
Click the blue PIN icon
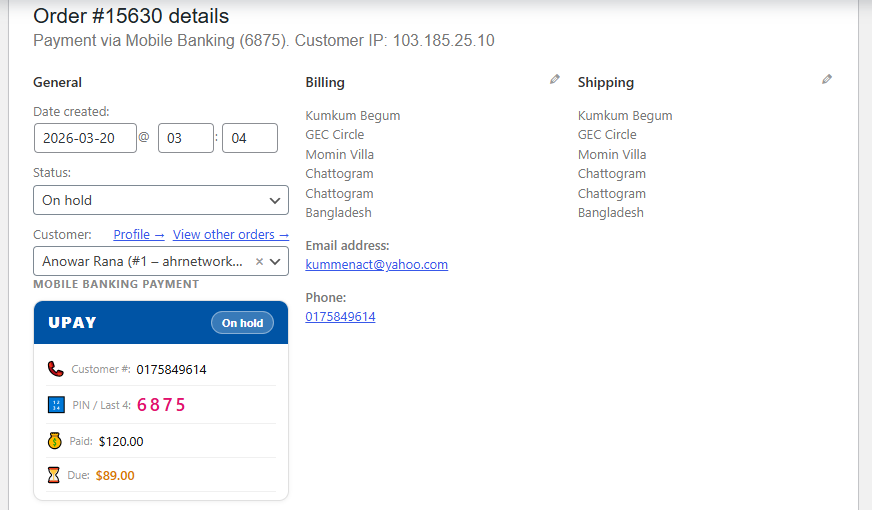[56, 405]
